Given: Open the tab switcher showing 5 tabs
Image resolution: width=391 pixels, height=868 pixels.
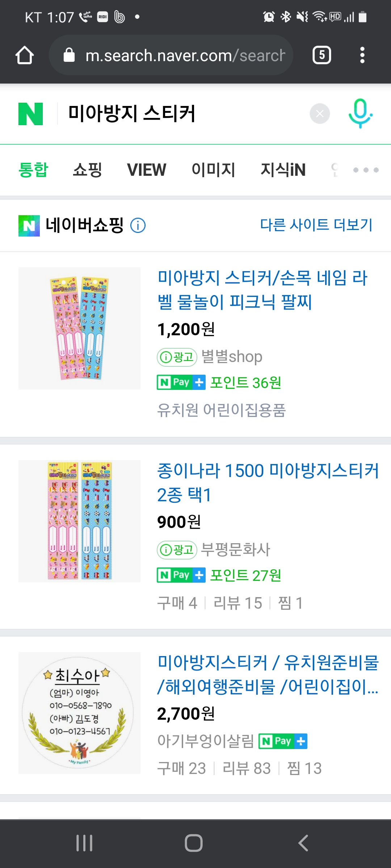Looking at the screenshot, I should pos(321,55).
